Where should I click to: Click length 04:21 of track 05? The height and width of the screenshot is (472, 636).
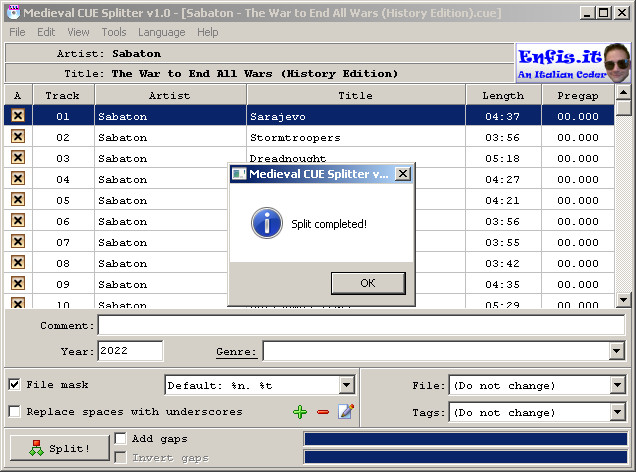[x=503, y=201]
